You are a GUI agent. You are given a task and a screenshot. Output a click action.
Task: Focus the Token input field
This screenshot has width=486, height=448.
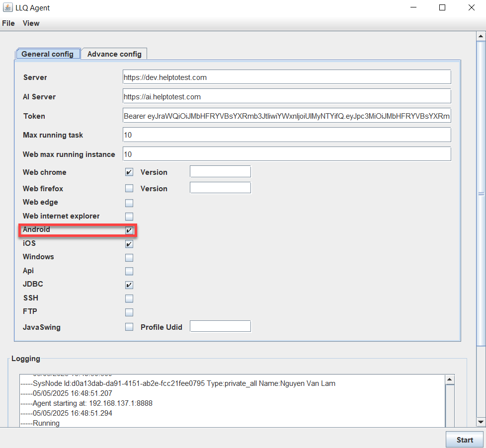tap(287, 116)
